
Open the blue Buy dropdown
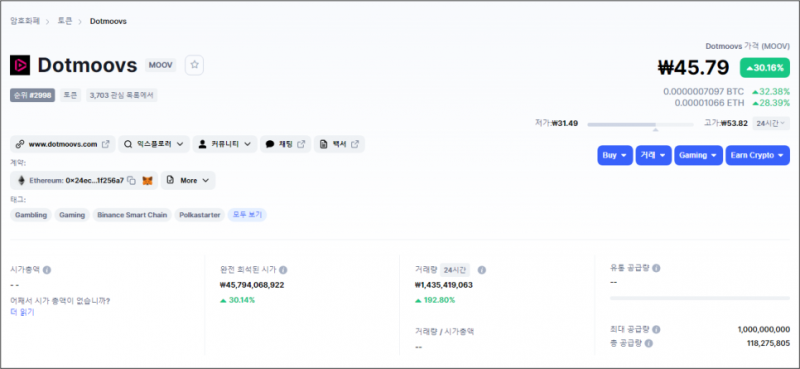pos(615,156)
